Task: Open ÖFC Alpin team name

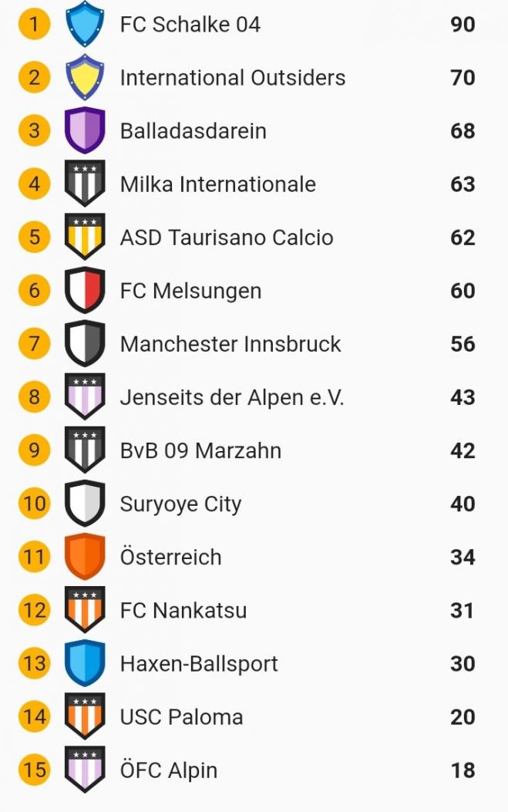Action: pyautogui.click(x=169, y=770)
